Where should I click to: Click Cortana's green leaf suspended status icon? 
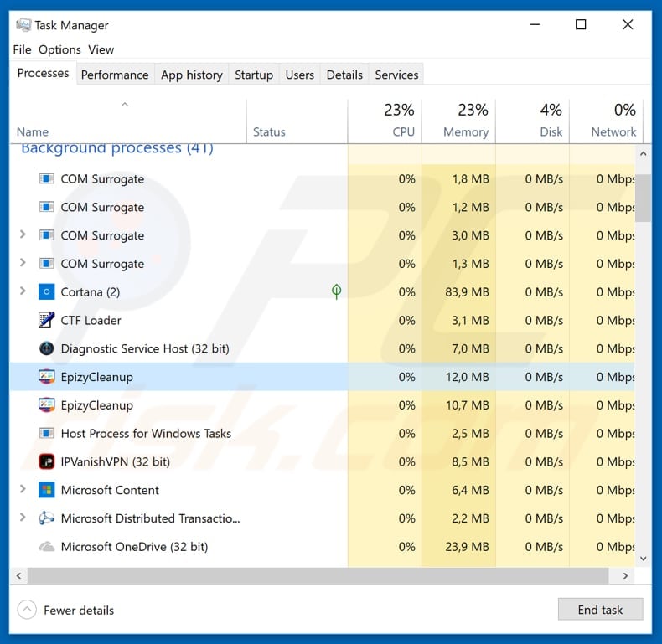(x=336, y=291)
